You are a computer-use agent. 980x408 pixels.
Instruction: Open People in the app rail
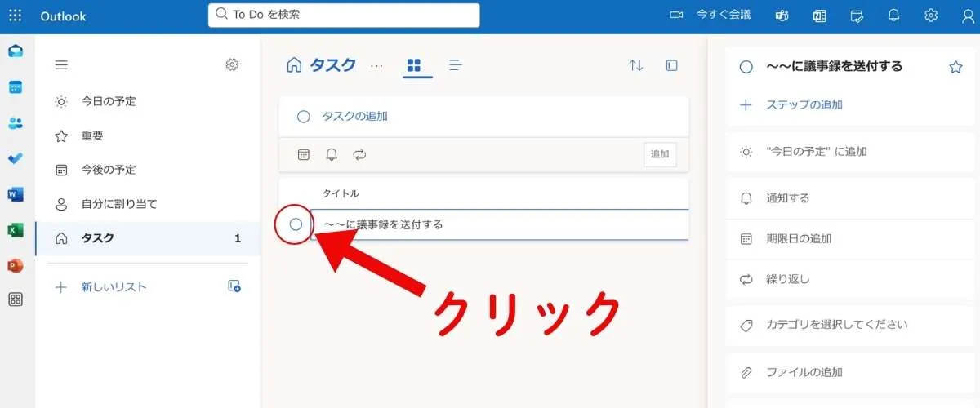coord(16,123)
